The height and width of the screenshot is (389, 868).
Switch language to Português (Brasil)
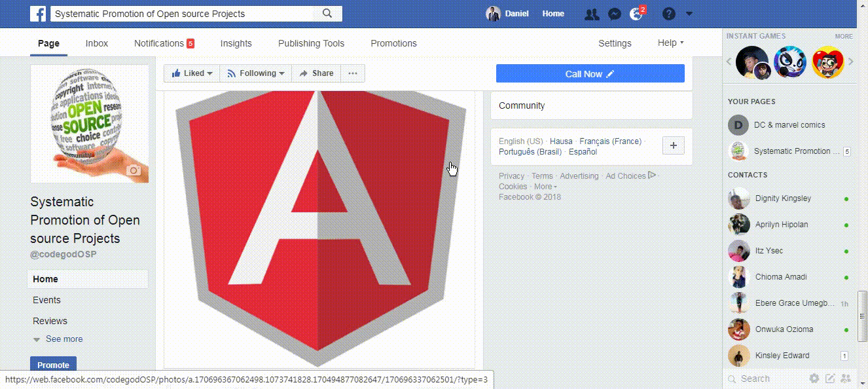coord(530,152)
